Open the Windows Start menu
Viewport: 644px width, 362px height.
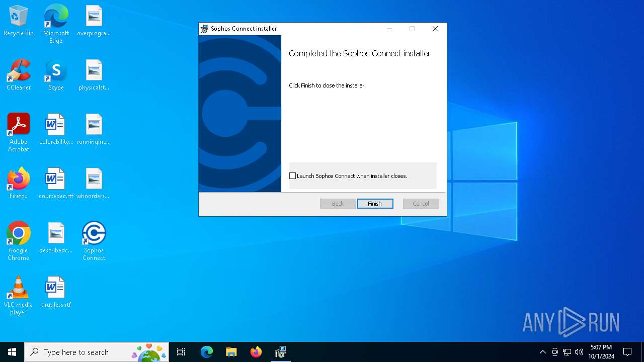tap(12, 352)
